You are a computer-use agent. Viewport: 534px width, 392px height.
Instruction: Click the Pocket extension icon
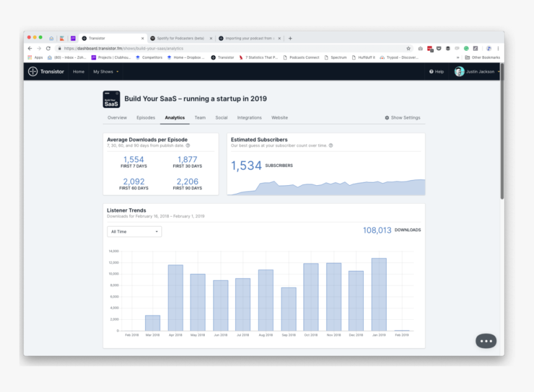pos(439,48)
